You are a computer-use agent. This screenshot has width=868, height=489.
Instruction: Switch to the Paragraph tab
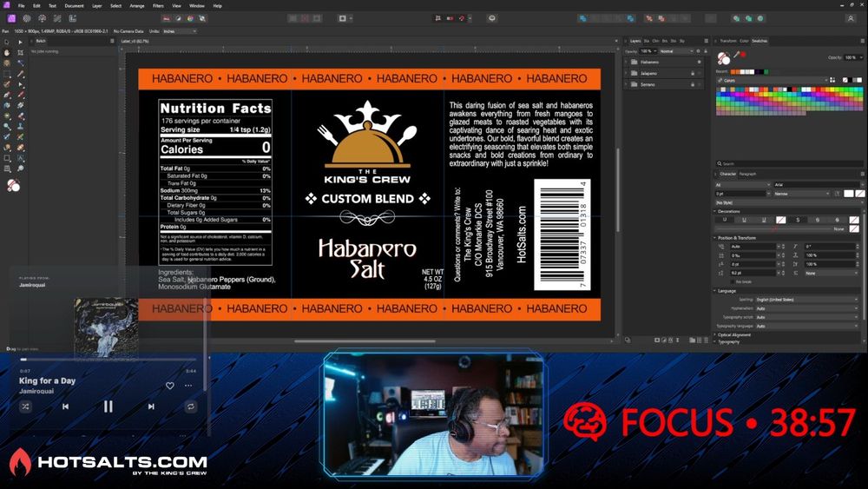point(747,174)
